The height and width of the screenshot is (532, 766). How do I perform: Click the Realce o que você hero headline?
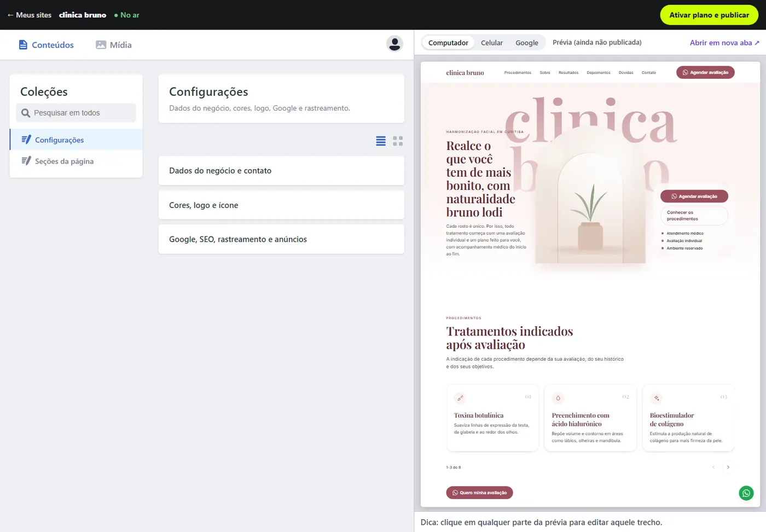click(x=480, y=179)
